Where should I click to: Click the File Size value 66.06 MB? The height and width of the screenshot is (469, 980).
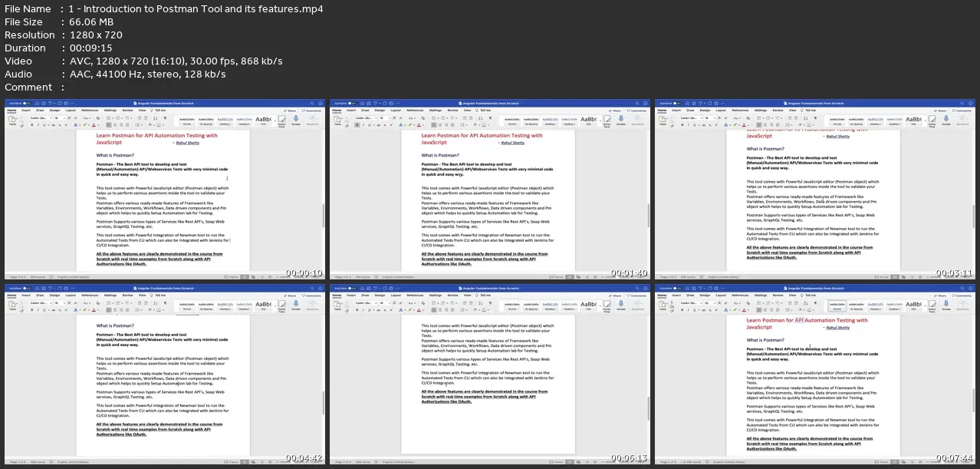[x=90, y=22]
